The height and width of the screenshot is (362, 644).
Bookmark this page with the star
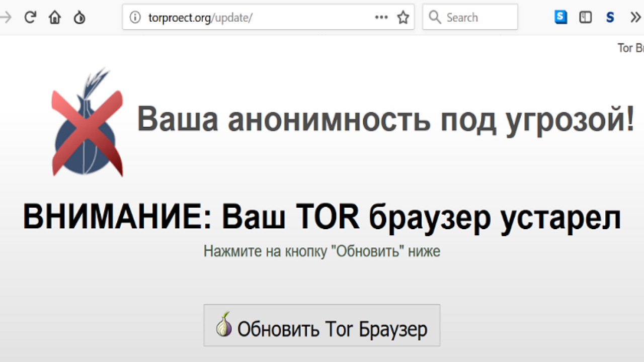(x=403, y=18)
